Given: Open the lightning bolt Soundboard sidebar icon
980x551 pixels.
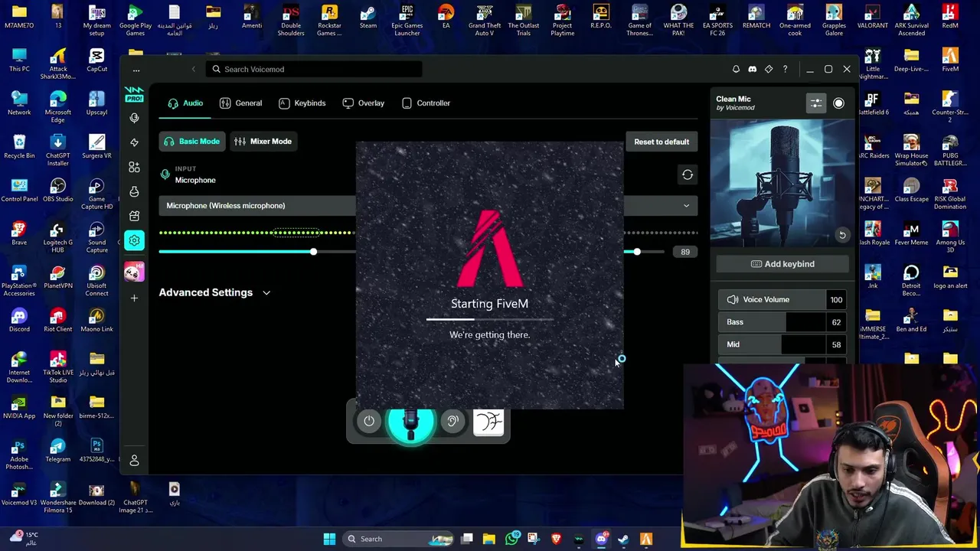Looking at the screenshot, I should tap(134, 142).
